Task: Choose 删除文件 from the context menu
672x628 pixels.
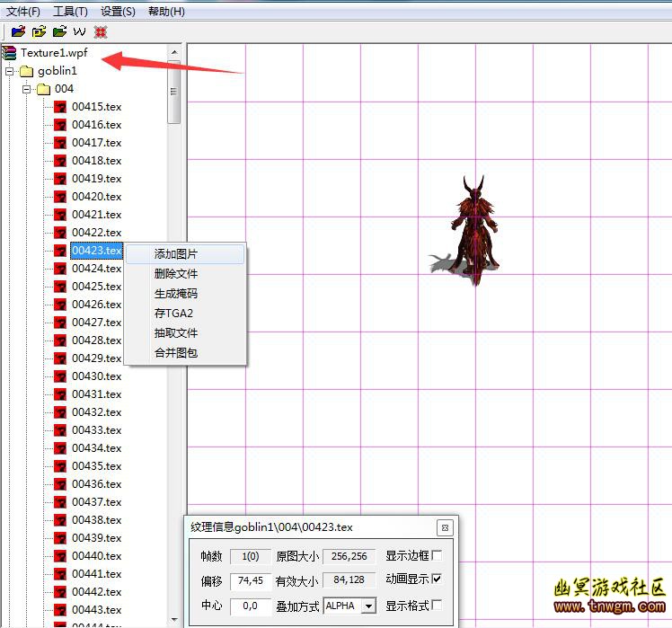Action: (185, 273)
